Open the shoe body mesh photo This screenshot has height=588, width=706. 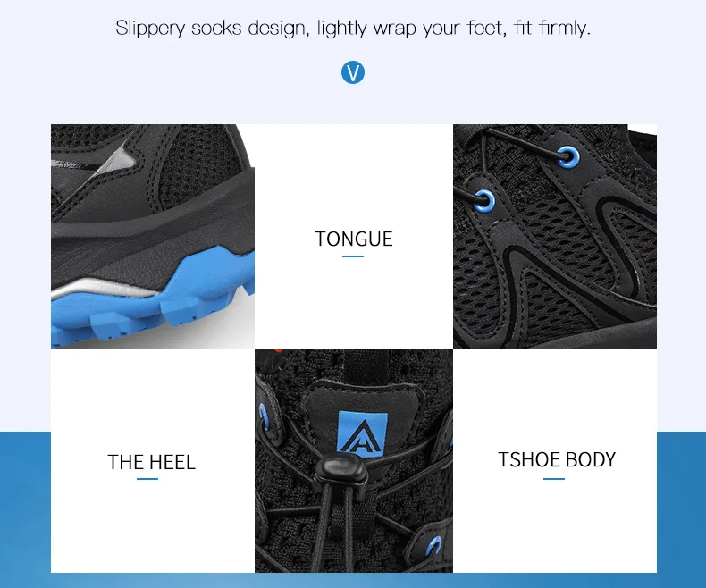pos(555,236)
